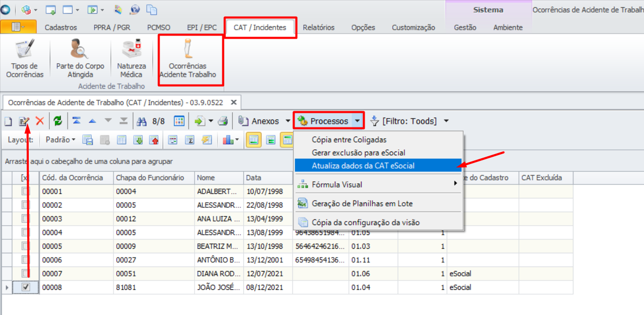Image resolution: width=644 pixels, height=315 pixels.
Task: Sort by Cód. da Ocorrência column header
Action: tap(77, 178)
